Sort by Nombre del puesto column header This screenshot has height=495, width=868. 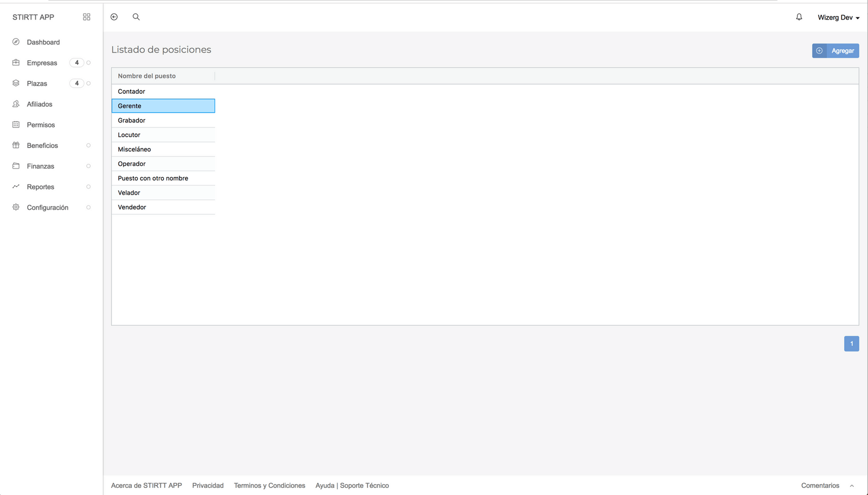coord(147,76)
